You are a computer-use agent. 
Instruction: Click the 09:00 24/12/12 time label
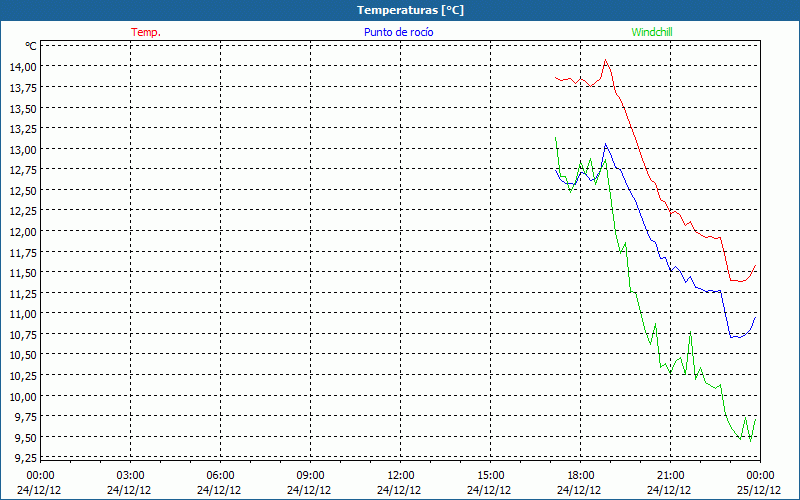tap(310, 483)
